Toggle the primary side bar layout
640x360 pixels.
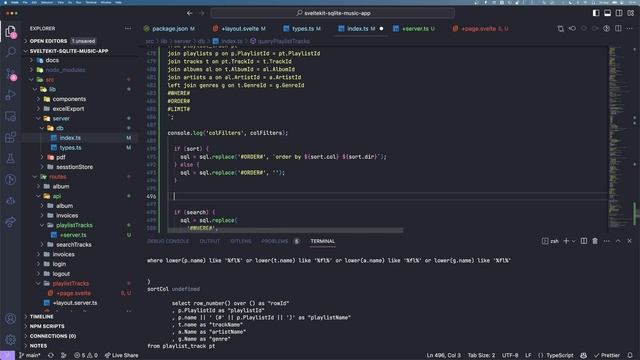click(x=596, y=13)
